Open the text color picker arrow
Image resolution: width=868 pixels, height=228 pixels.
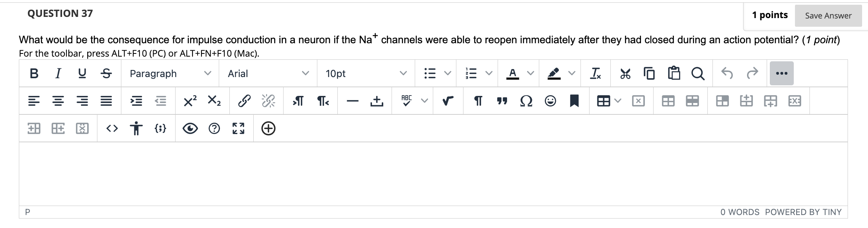pyautogui.click(x=531, y=74)
